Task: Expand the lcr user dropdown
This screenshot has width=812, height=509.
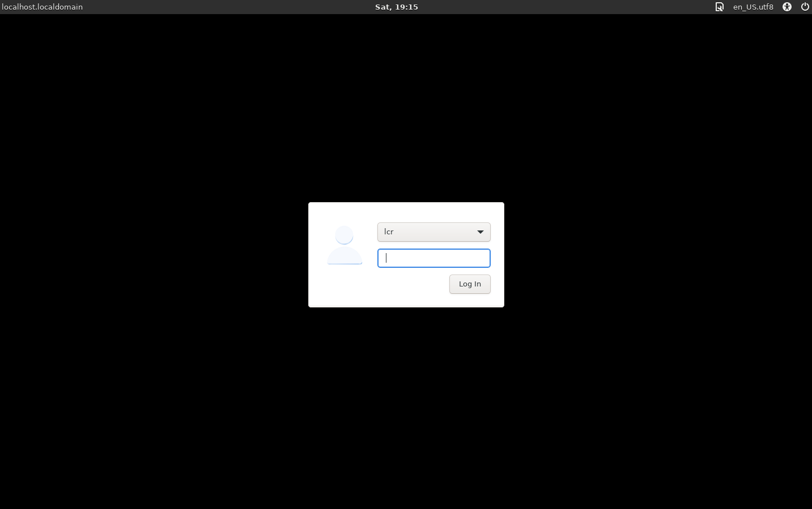Action: point(433,232)
